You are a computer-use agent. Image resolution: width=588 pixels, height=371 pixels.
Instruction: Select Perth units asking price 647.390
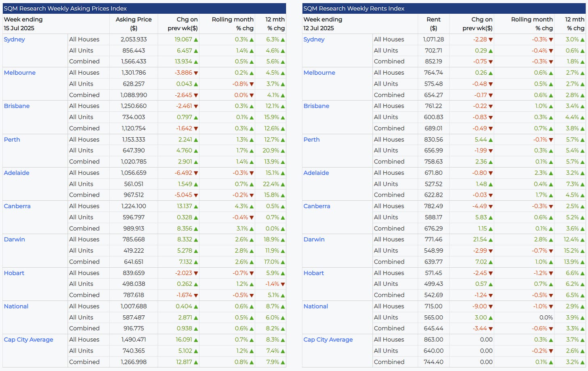tap(134, 150)
